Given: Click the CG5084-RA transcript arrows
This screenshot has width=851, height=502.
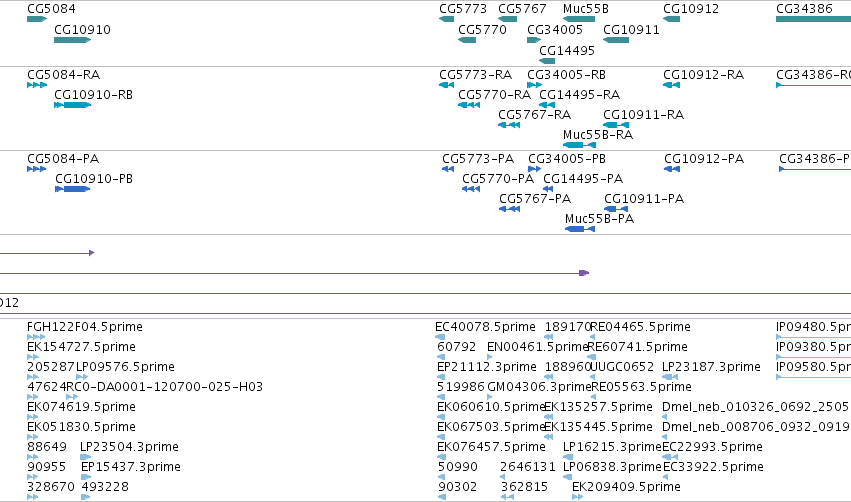Looking at the screenshot, I should tap(37, 85).
